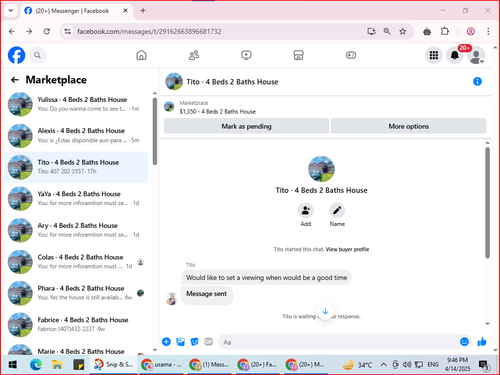
Task: Show hidden system tray icons
Action: (x=384, y=365)
